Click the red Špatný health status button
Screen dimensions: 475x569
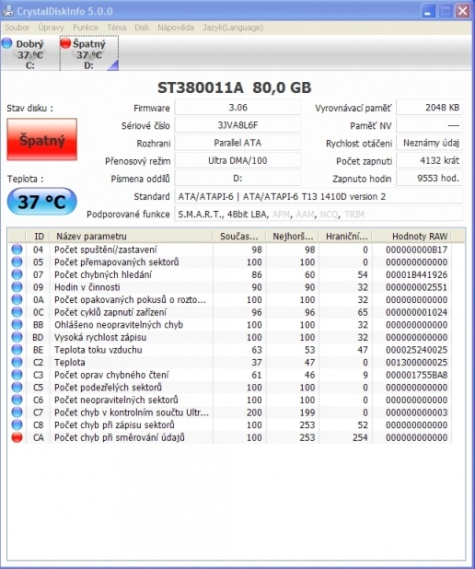[x=42, y=139]
